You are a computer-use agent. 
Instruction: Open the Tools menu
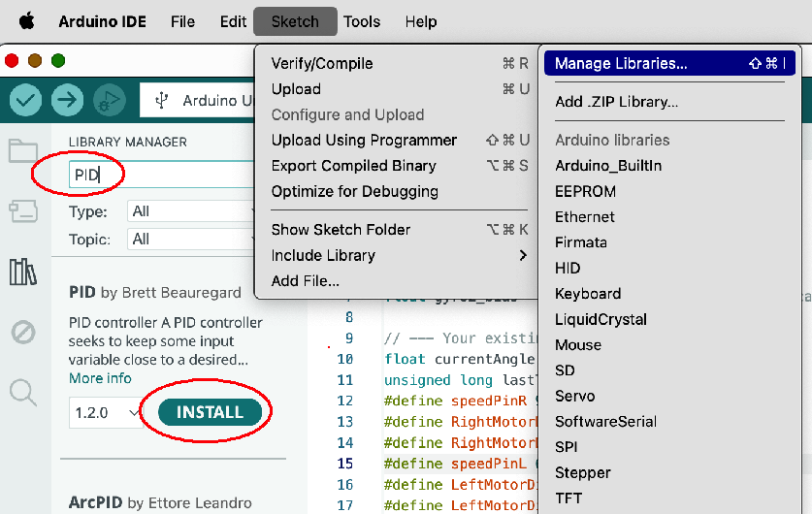(362, 21)
